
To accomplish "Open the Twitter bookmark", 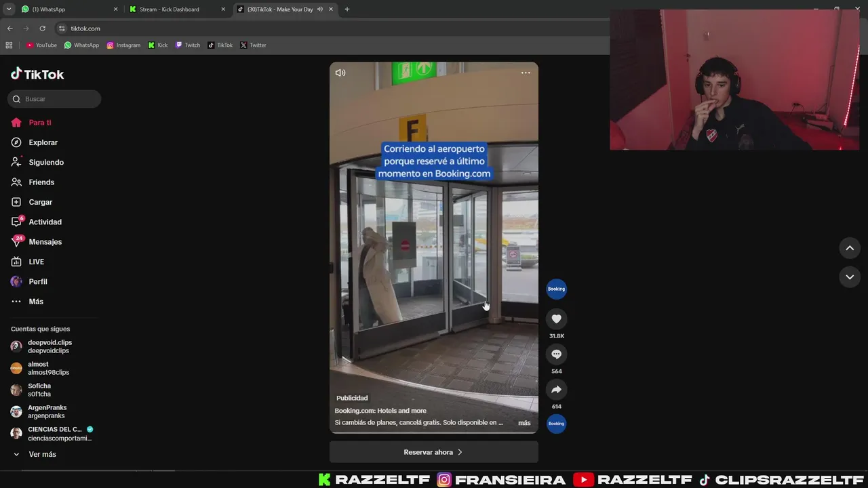I will (x=253, y=45).
